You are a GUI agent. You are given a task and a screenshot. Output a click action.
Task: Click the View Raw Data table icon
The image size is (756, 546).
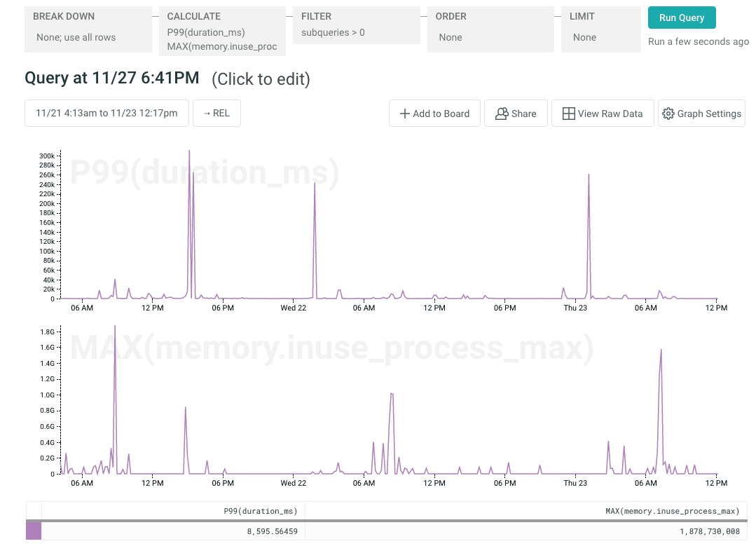click(568, 114)
